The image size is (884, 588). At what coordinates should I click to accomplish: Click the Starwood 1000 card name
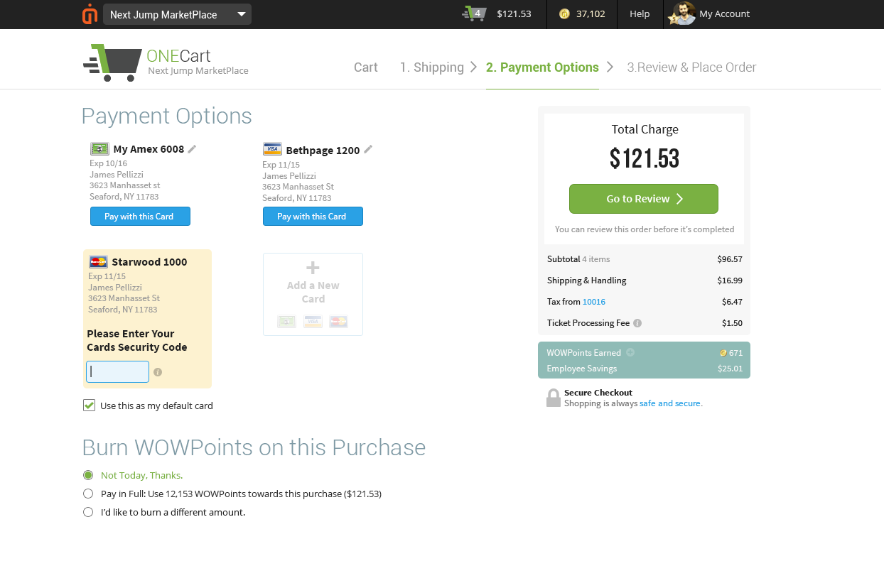pyautogui.click(x=149, y=262)
